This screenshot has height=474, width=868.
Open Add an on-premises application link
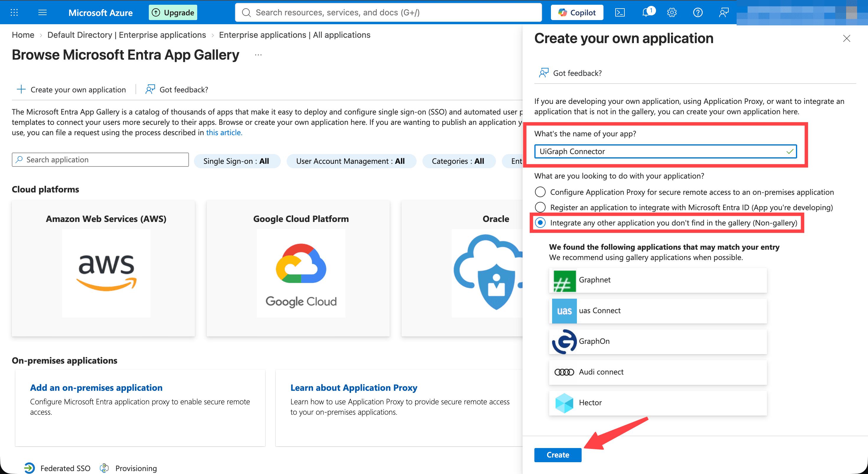96,388
